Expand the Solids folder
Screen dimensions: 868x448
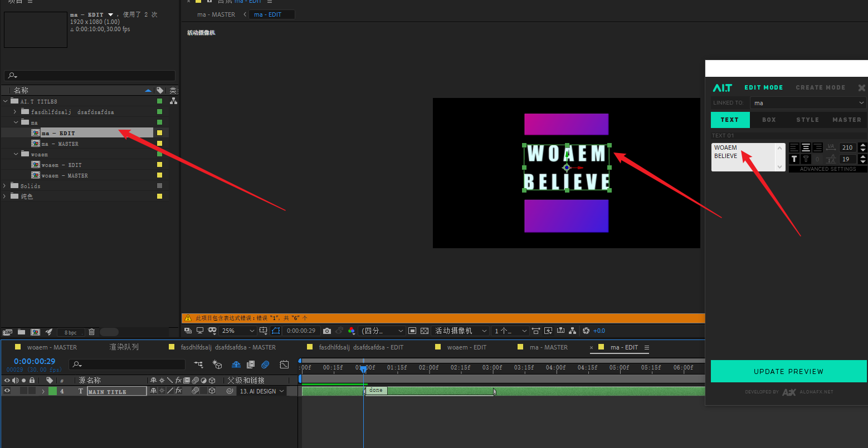tap(6, 186)
